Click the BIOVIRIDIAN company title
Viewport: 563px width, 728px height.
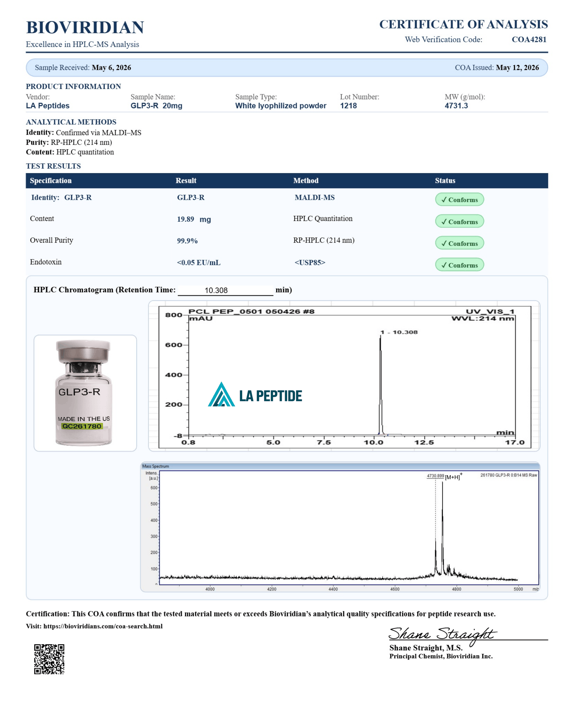[x=85, y=27]
